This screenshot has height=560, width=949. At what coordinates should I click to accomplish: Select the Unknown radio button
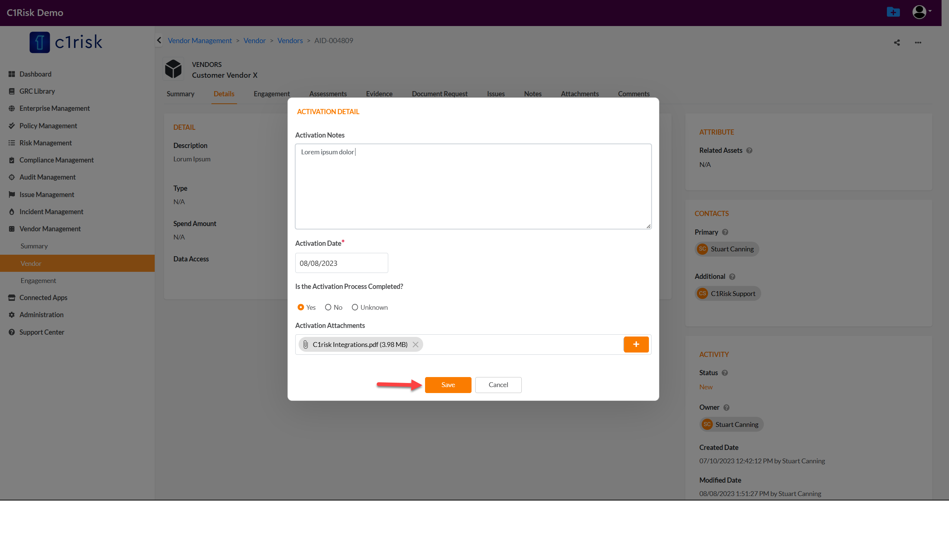tap(355, 307)
